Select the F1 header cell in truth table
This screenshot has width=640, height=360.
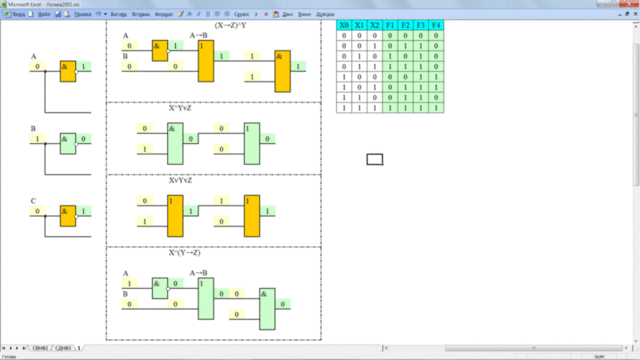[x=390, y=25]
